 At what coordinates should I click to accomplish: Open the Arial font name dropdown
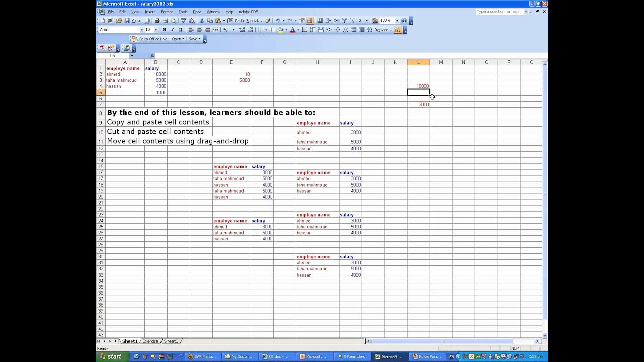click(x=142, y=30)
